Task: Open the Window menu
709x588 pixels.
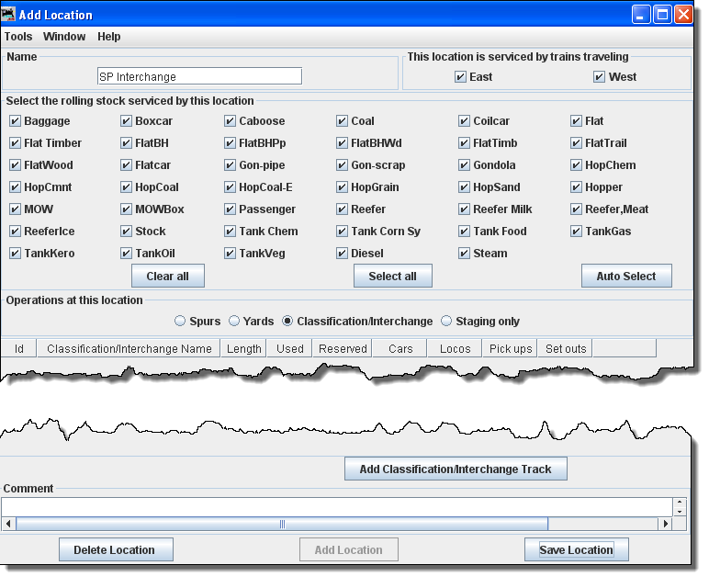Action: (x=64, y=37)
